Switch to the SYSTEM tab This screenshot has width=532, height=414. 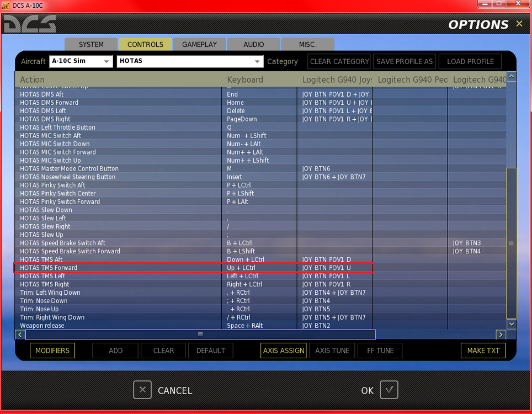pyautogui.click(x=91, y=45)
